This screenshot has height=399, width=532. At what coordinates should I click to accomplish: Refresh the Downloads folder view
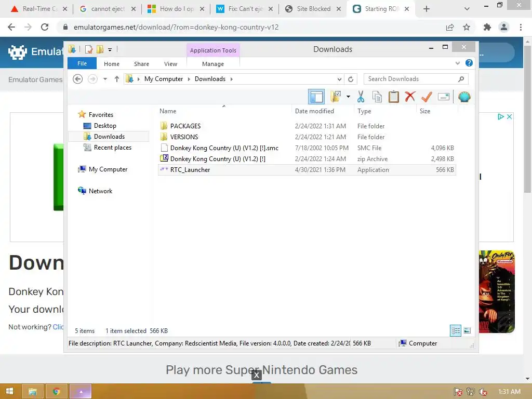tap(351, 79)
